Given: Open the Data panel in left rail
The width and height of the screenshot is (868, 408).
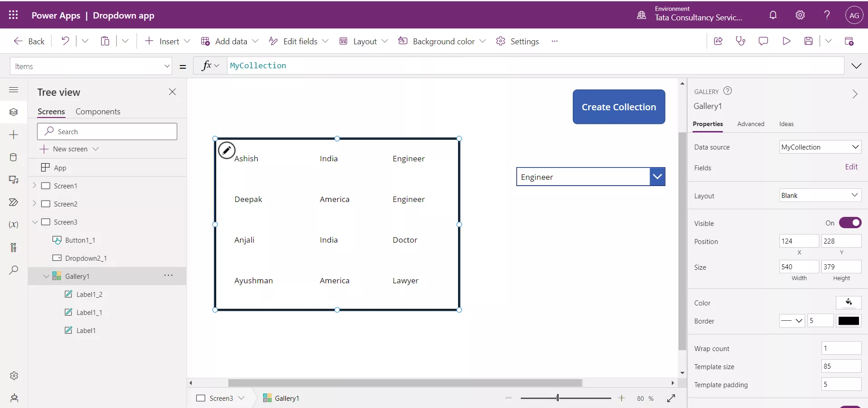Looking at the screenshot, I should [x=14, y=157].
